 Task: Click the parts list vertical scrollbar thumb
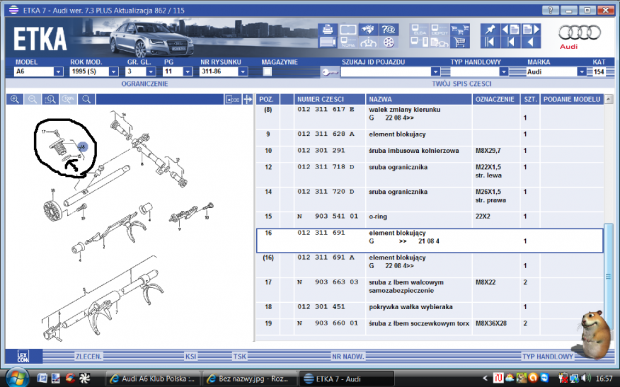[x=608, y=277]
